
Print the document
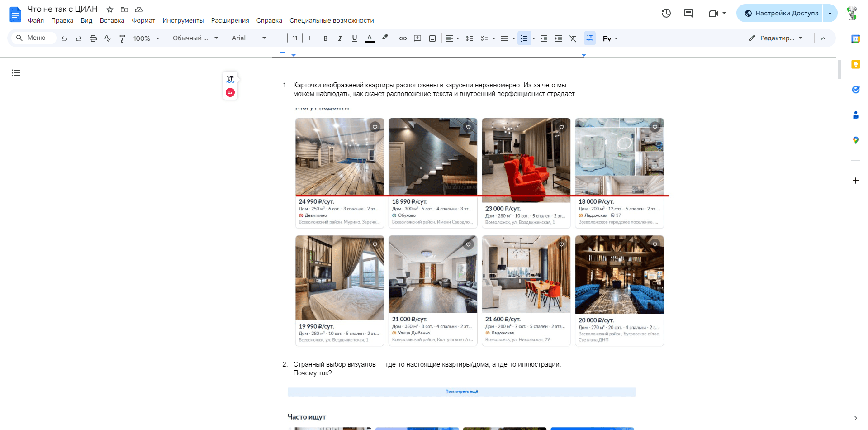tap(93, 38)
